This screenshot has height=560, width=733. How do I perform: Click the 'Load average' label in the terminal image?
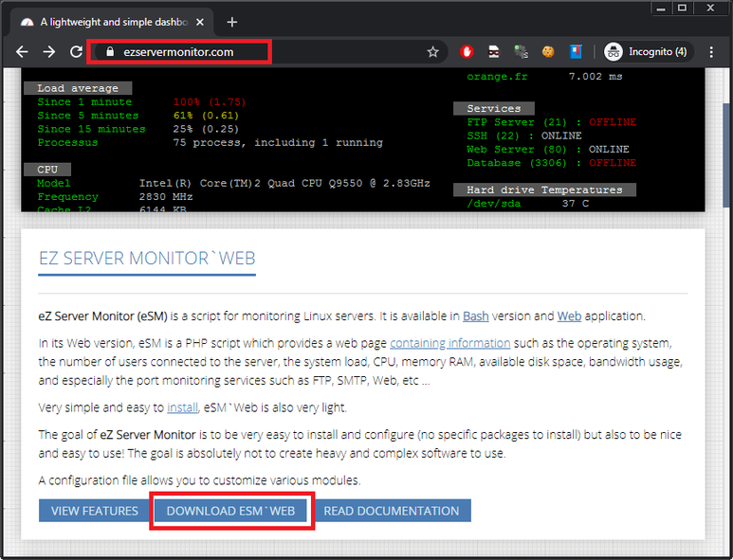78,88
